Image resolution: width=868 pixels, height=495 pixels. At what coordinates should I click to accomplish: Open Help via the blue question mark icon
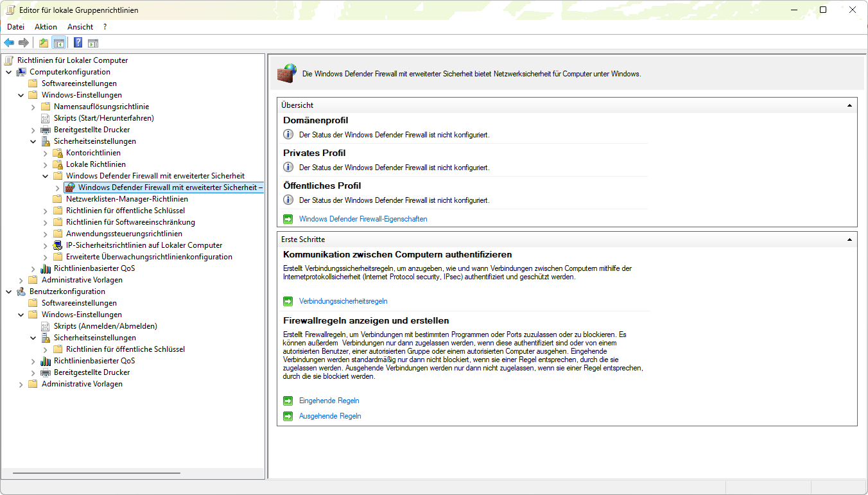(78, 43)
